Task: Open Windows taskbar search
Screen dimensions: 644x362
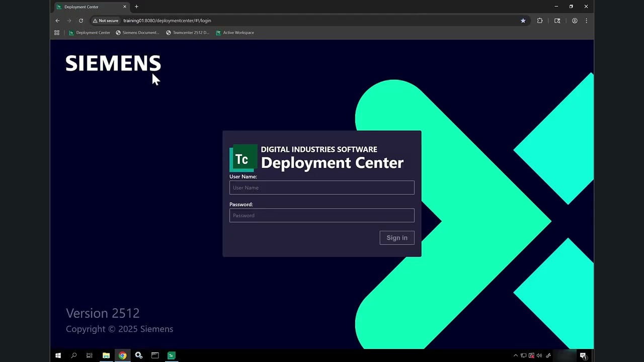Action: (74, 355)
